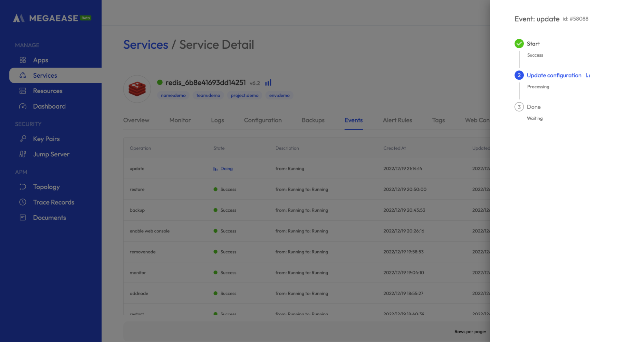Select Update configuration step in event panel

pos(554,75)
